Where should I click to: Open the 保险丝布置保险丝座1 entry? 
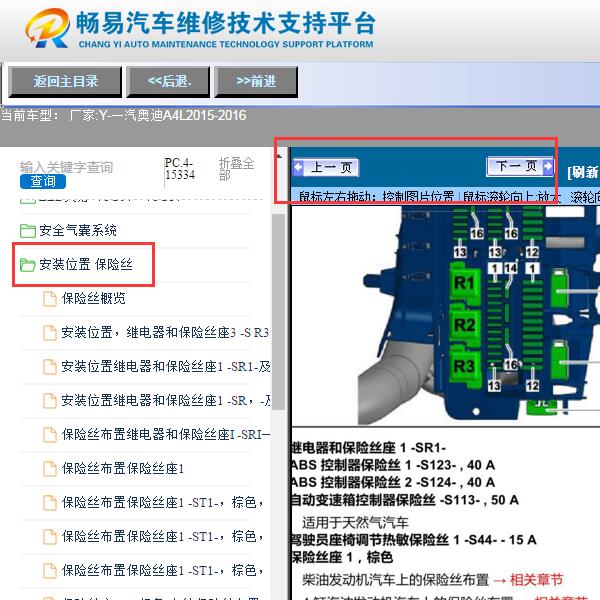pyautogui.click(x=123, y=469)
